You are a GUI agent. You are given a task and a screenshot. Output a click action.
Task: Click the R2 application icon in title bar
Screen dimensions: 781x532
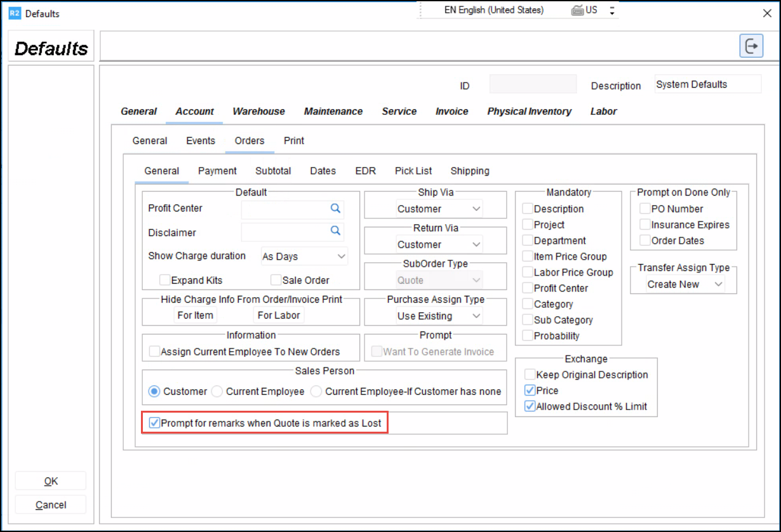15,13
